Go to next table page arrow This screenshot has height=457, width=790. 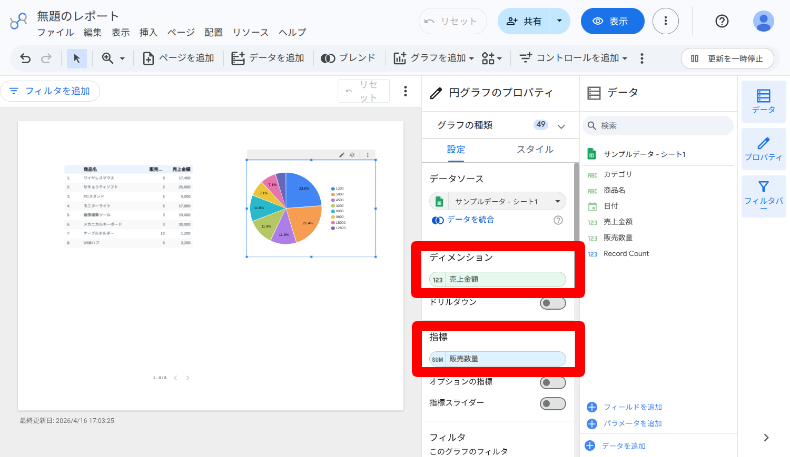point(187,377)
